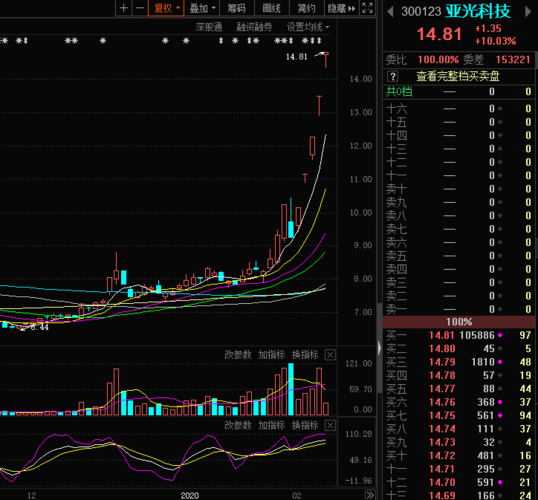Select 买九 price 14.73
Screen dimensions: 538x500
(x=442, y=442)
